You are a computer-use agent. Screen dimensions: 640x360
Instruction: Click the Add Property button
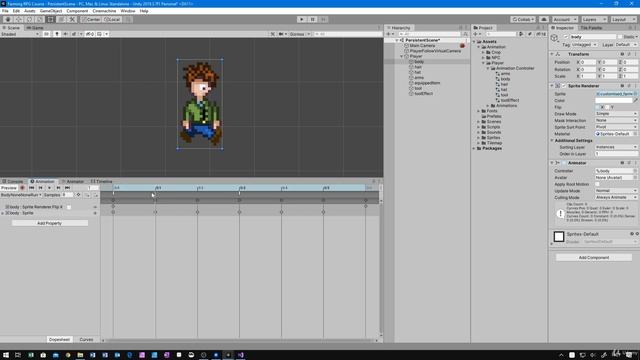pos(49,223)
